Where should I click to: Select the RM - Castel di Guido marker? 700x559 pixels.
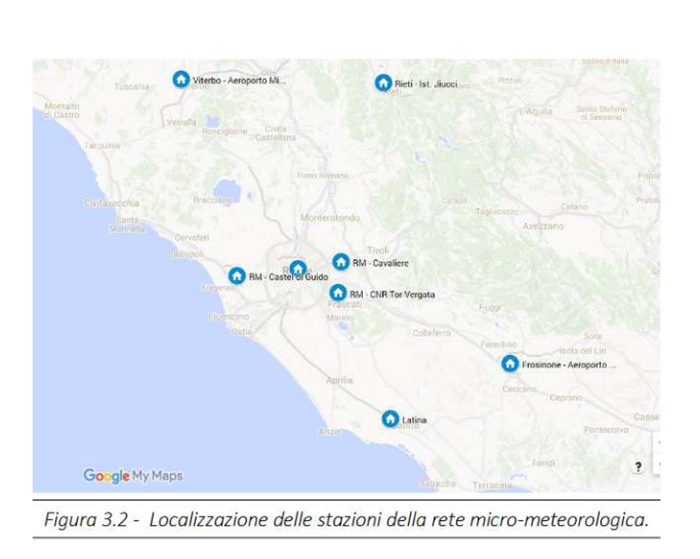pos(237,276)
